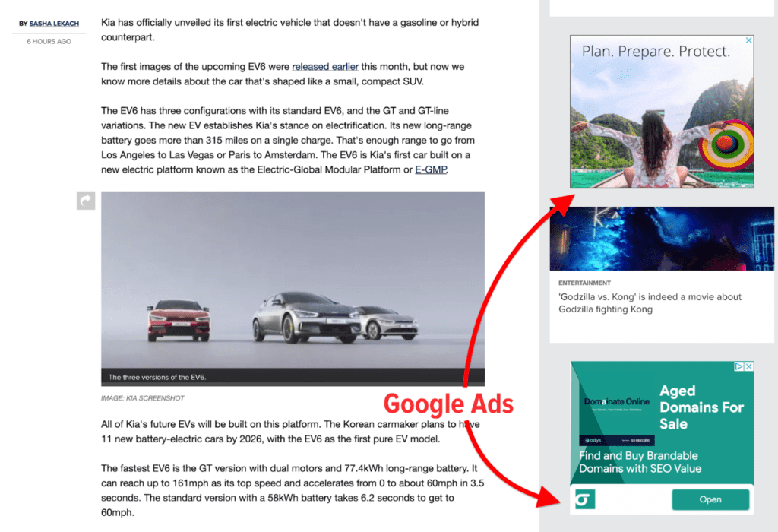Click the share arrow icon beside the EV6 image
The image size is (778, 532).
(86, 201)
